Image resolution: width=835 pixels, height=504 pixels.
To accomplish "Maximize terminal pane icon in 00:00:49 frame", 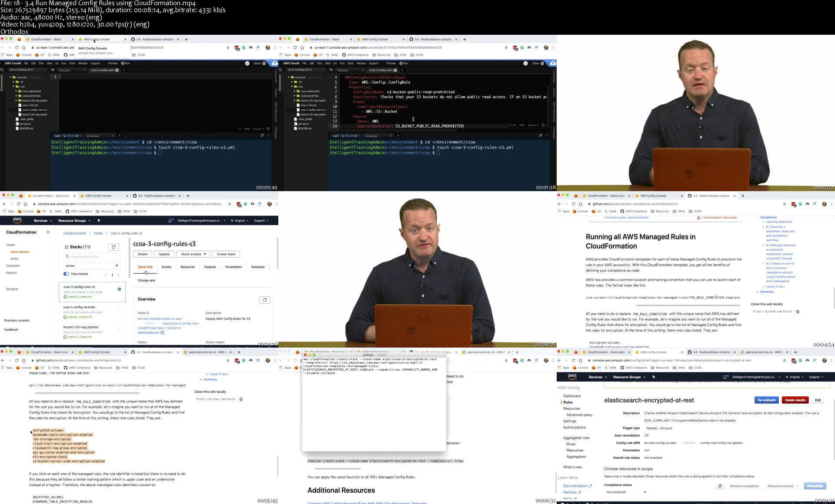I will coord(262,136).
